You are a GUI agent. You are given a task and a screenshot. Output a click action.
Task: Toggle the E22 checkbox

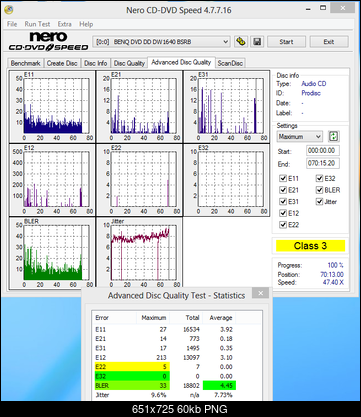coord(283,225)
